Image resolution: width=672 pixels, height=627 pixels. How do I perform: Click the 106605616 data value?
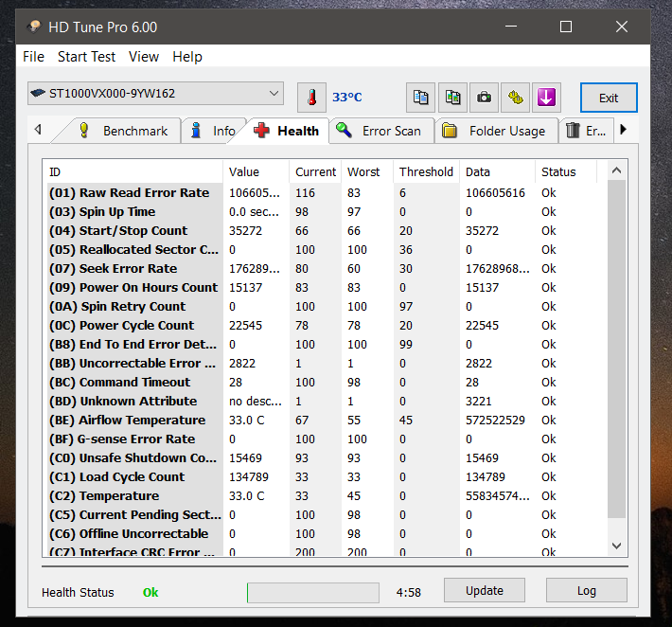point(495,193)
